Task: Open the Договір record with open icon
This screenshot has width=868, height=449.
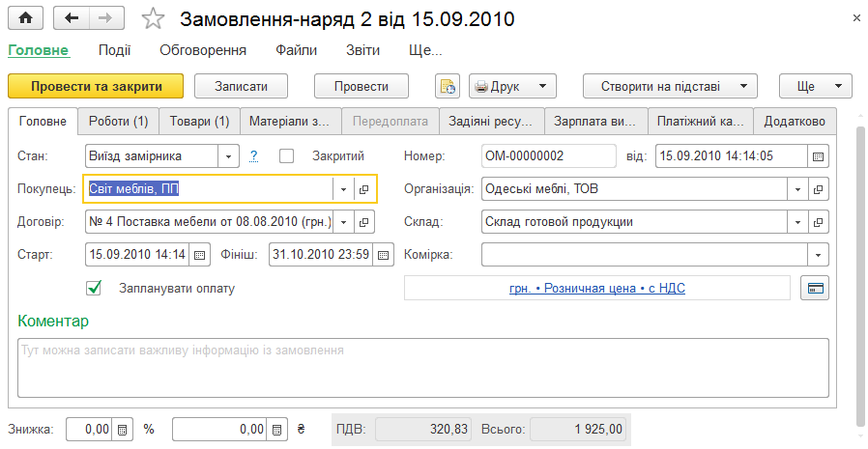Action: click(x=364, y=222)
